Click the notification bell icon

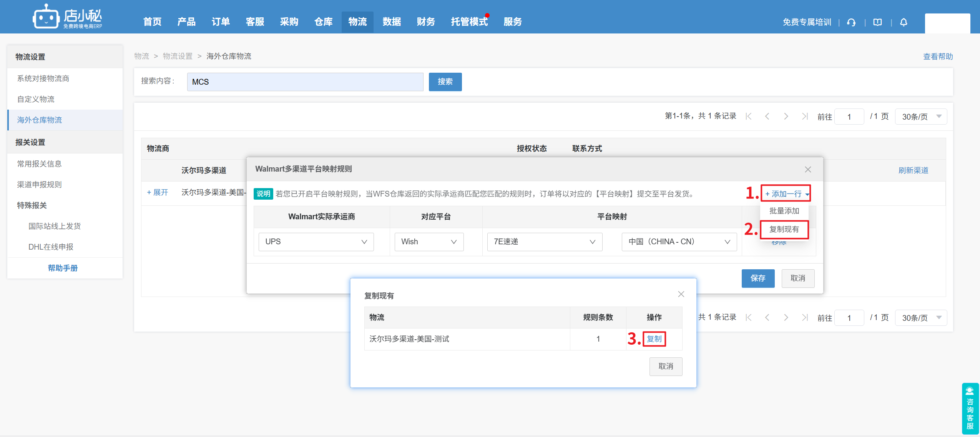(x=904, y=22)
